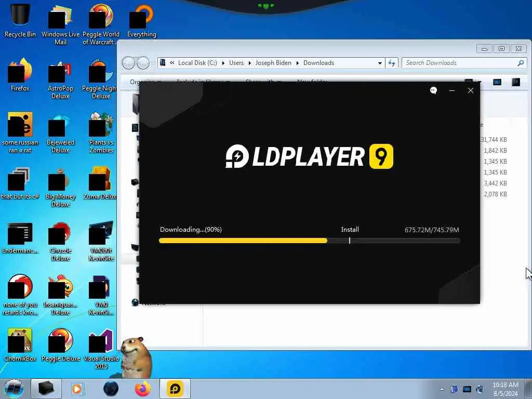Select the 'that but its c#' icon
Image resolution: width=532 pixels, height=399 pixels.
point(20,183)
